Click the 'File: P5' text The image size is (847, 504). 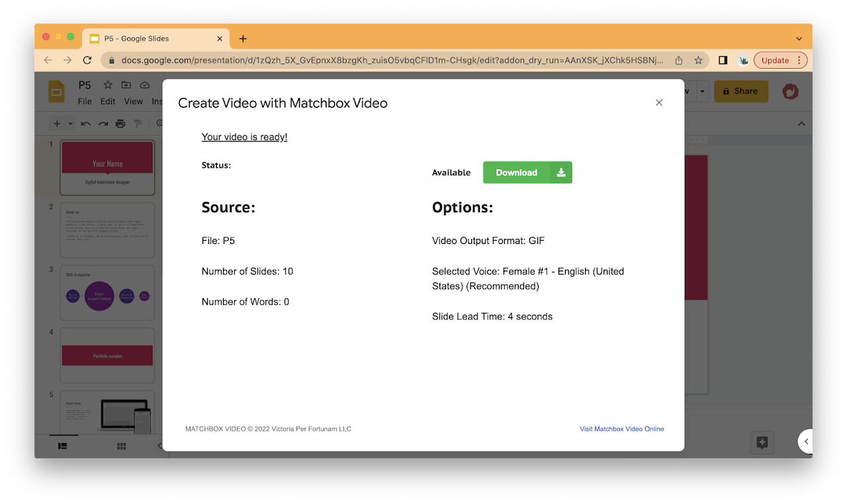218,241
